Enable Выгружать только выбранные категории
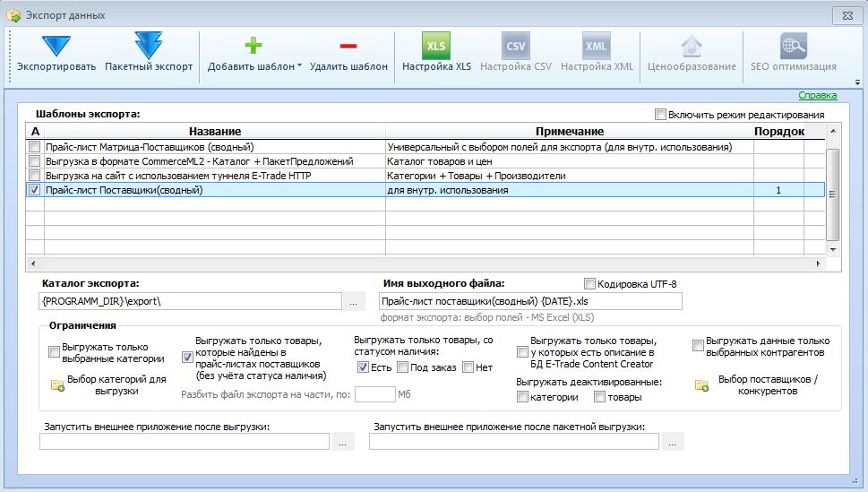The image size is (868, 492). coord(54,352)
